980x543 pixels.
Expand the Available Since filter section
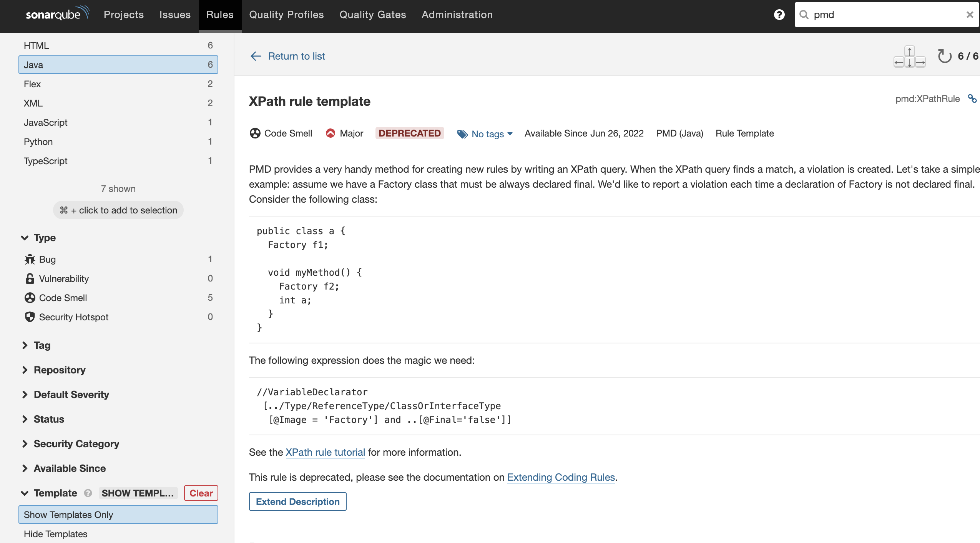tap(63, 468)
